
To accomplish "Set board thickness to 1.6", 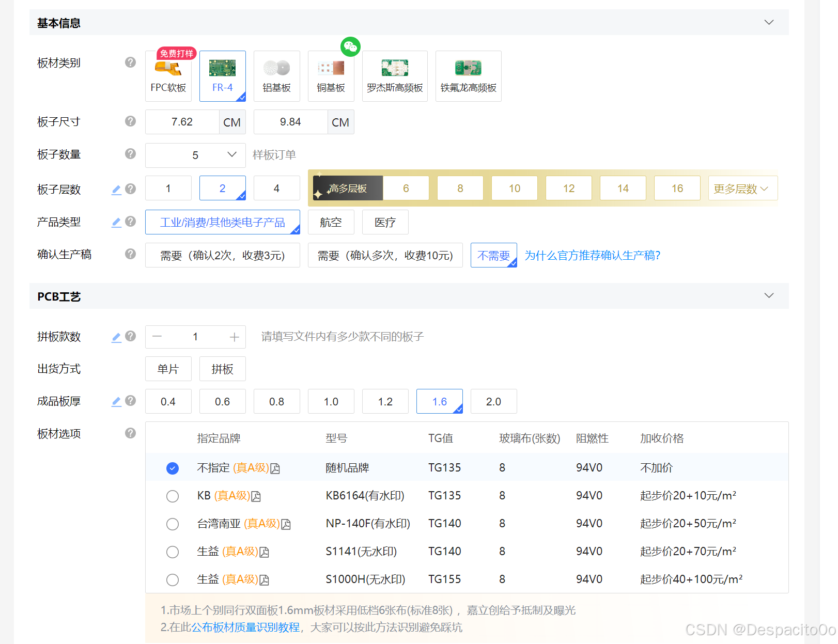I will 440,401.
